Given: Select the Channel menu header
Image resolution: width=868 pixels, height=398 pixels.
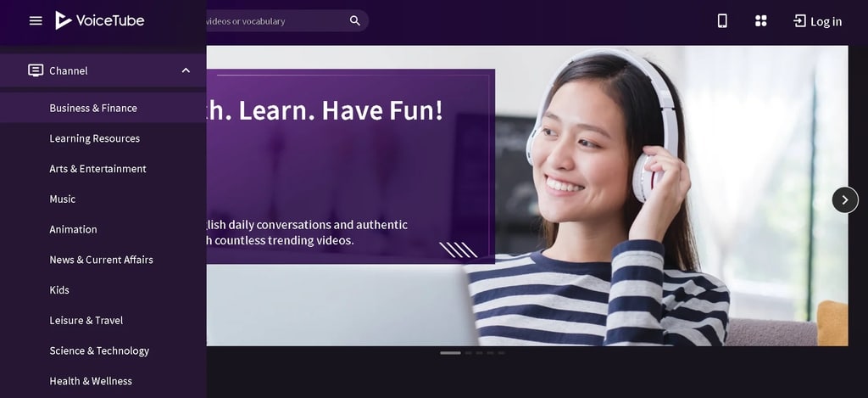Looking at the screenshot, I should tap(103, 70).
